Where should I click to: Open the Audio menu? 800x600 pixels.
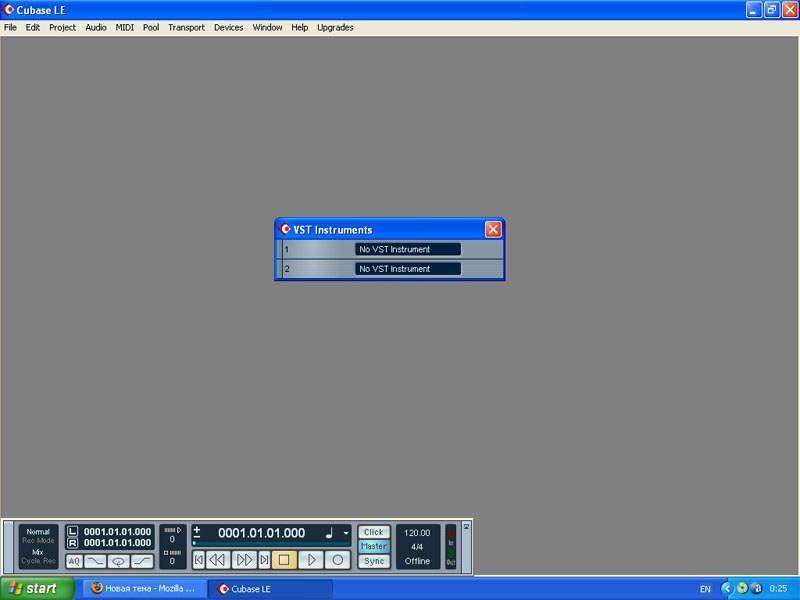tap(96, 28)
